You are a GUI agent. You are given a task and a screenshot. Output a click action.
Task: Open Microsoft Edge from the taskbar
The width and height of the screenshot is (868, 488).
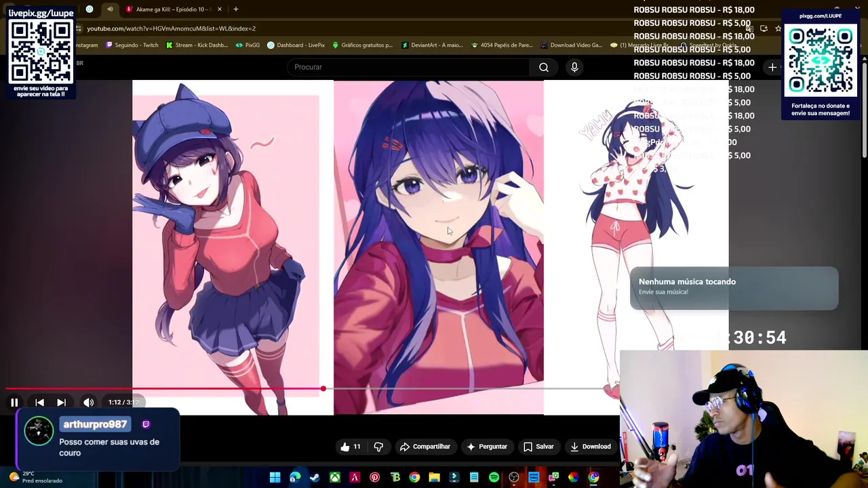click(x=295, y=478)
